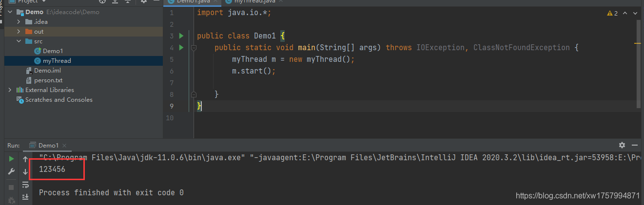
Task: Click 'Process finished with exit code 0'
Action: click(111, 193)
